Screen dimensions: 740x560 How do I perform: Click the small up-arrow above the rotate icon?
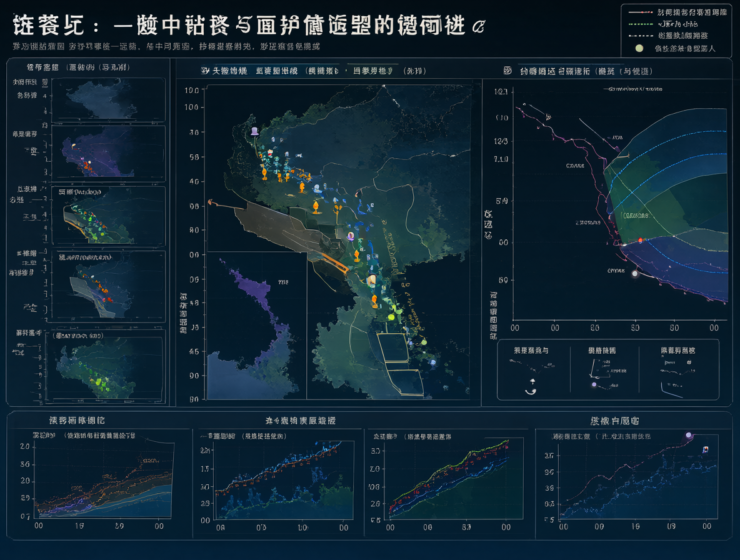[533, 381]
